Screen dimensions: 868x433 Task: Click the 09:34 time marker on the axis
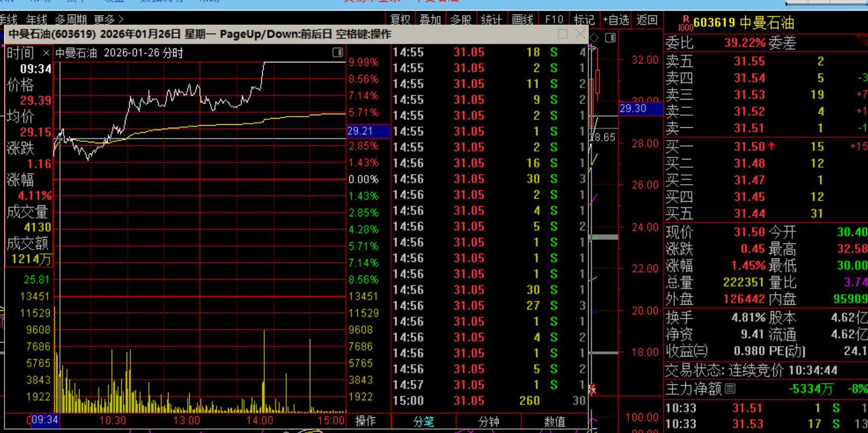45,420
